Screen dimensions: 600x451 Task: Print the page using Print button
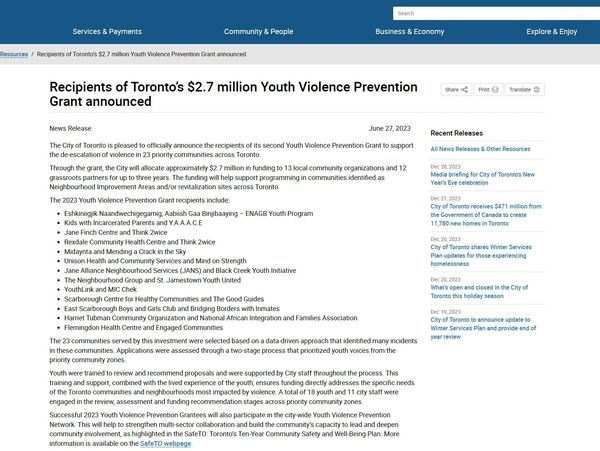click(488, 90)
